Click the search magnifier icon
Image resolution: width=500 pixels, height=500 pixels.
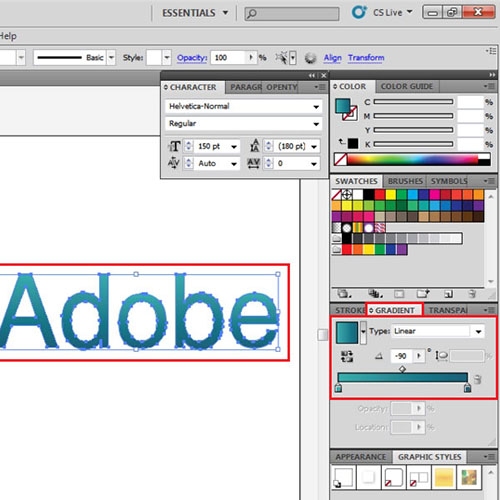click(x=252, y=14)
